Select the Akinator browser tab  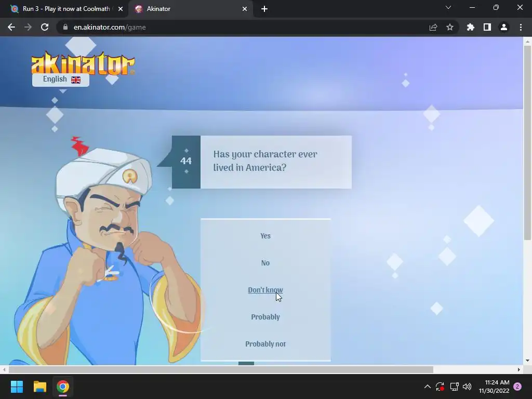pyautogui.click(x=190, y=9)
